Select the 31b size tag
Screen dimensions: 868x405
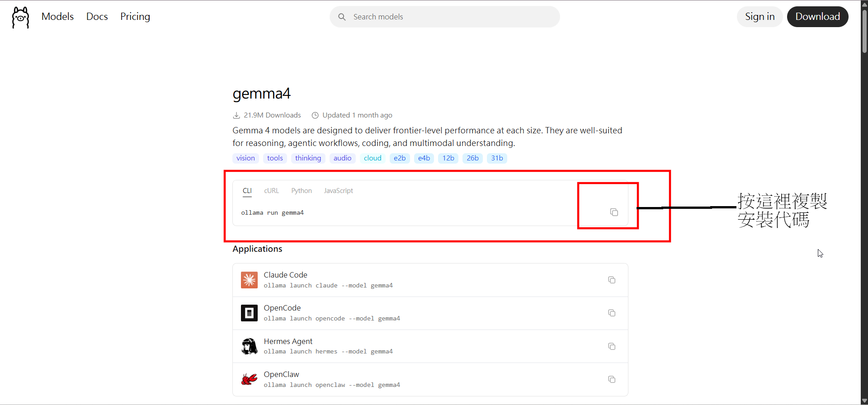click(497, 158)
